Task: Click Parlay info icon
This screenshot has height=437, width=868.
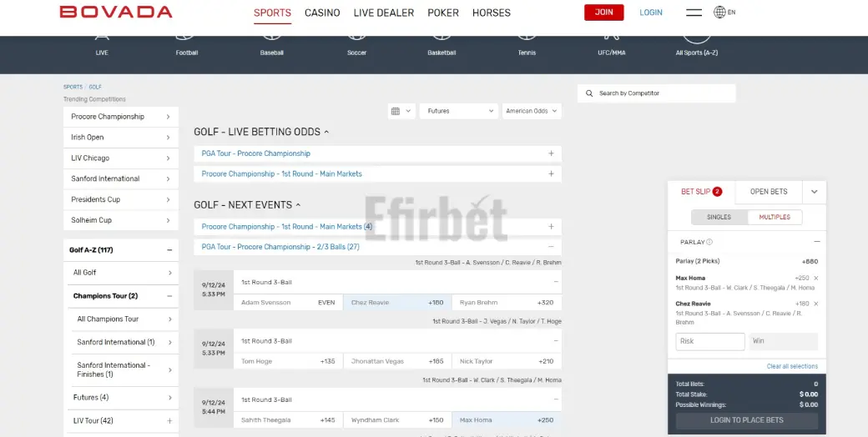Action: pos(709,242)
